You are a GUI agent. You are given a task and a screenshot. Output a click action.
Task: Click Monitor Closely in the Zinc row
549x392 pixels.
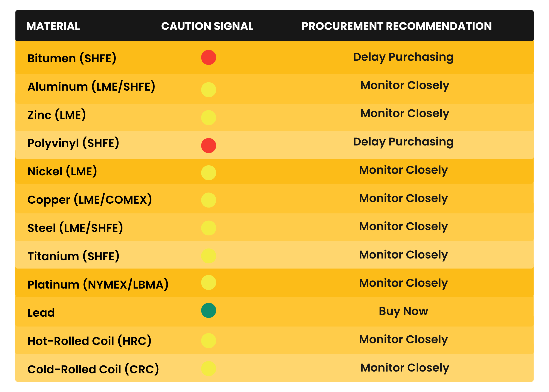coord(405,113)
